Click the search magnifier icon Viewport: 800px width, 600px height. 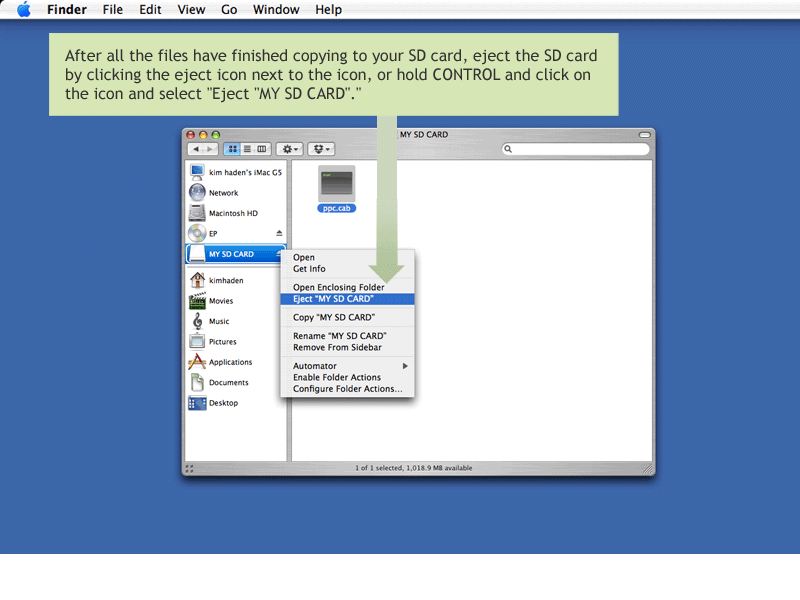pos(508,149)
